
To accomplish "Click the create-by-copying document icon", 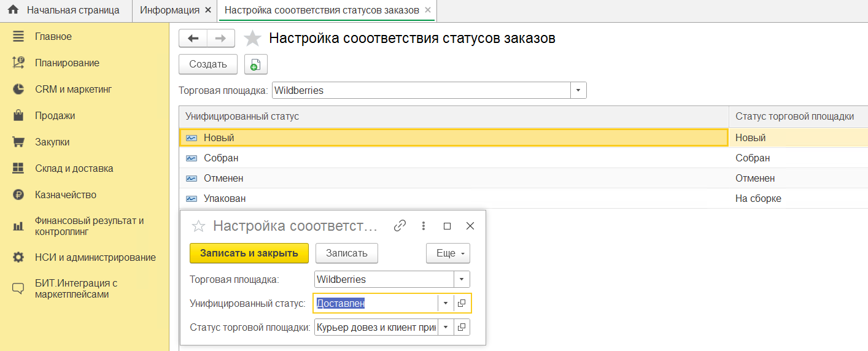I will pyautogui.click(x=255, y=64).
